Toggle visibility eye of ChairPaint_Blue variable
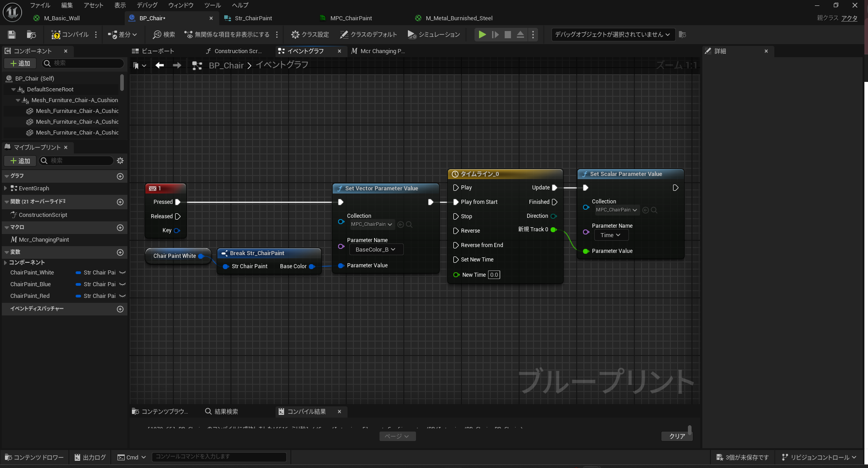Viewport: 868px width, 468px height. tap(122, 284)
